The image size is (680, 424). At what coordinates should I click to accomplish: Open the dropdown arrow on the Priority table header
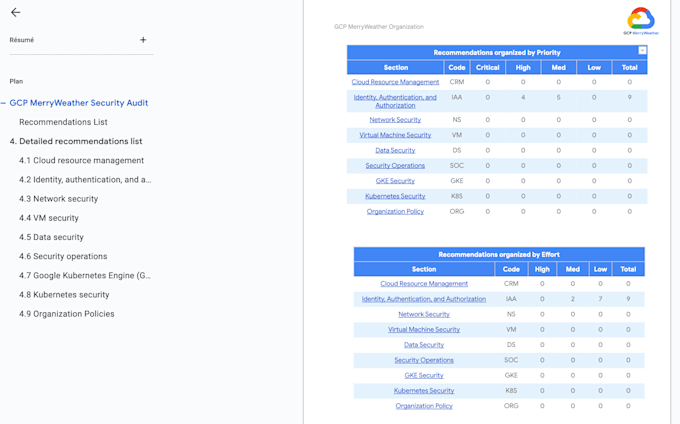click(642, 51)
